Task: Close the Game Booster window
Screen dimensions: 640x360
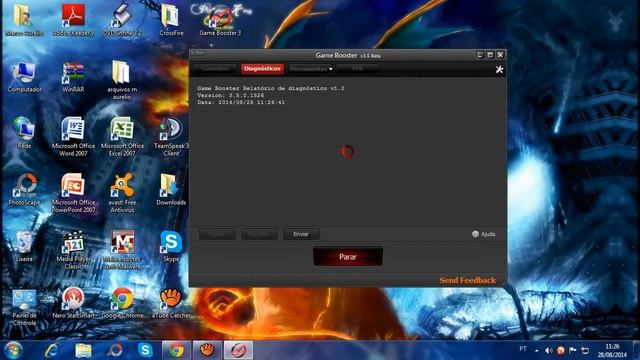Action: coord(500,55)
